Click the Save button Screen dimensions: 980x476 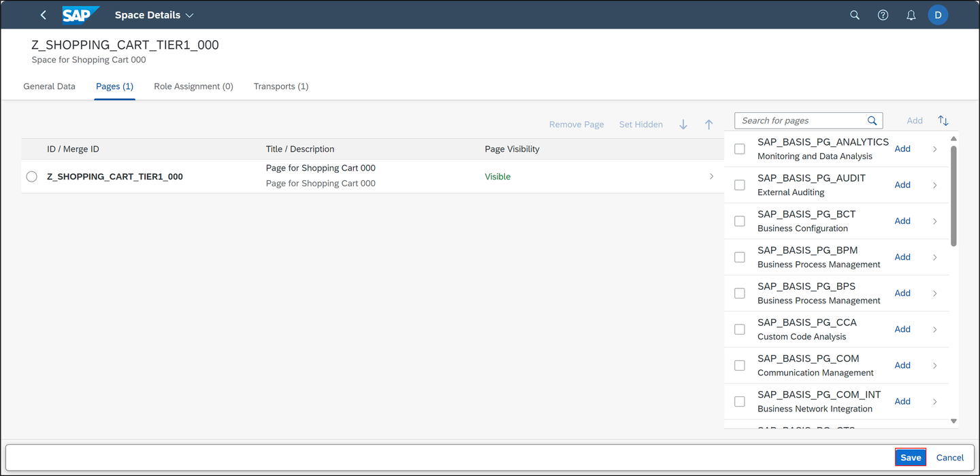click(x=911, y=458)
